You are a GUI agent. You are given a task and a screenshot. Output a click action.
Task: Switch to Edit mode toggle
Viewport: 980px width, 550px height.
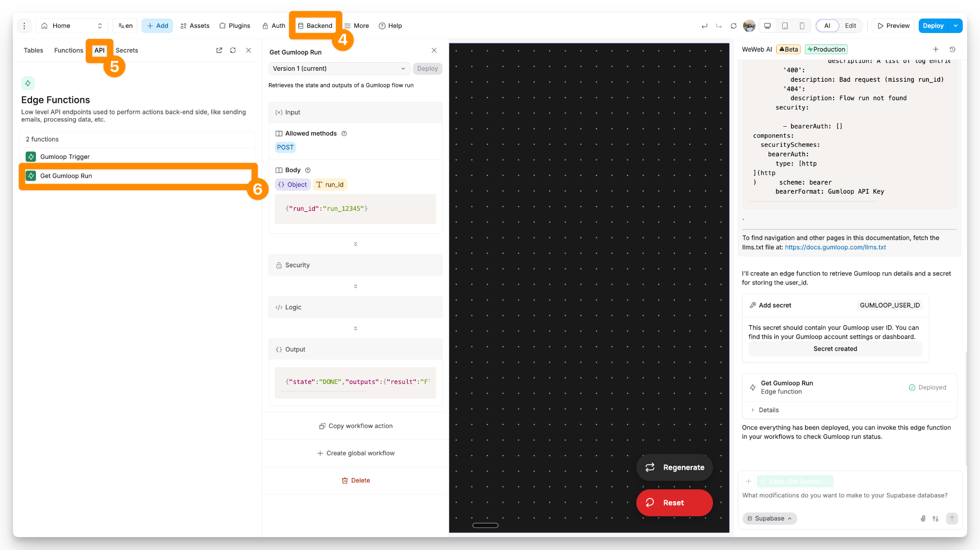(850, 26)
